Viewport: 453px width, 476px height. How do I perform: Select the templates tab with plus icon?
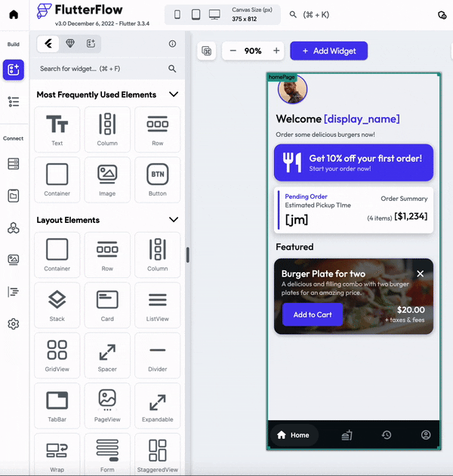[91, 44]
